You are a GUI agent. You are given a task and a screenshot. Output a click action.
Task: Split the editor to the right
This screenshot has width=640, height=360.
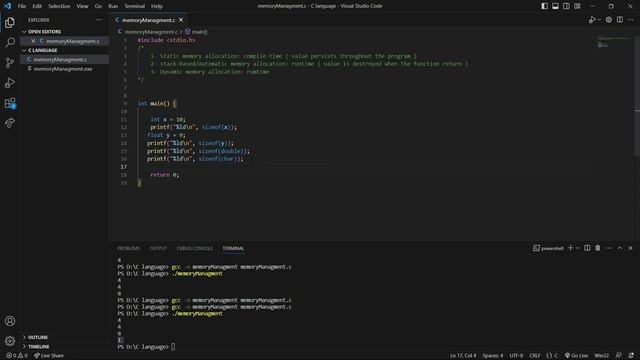coord(620,20)
